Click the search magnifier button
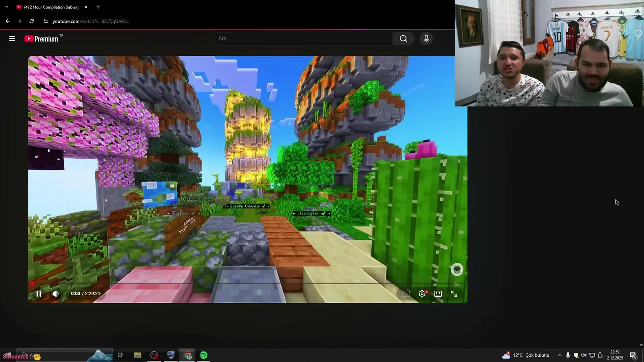644x362 pixels. point(404,39)
